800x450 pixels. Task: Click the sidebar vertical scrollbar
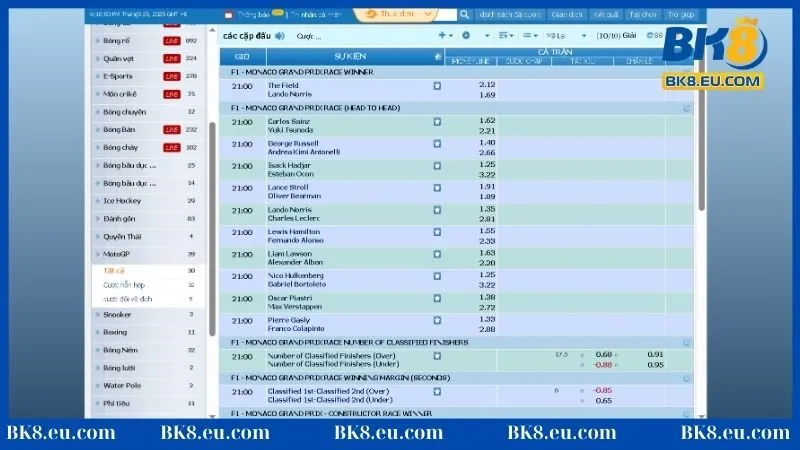point(207,150)
